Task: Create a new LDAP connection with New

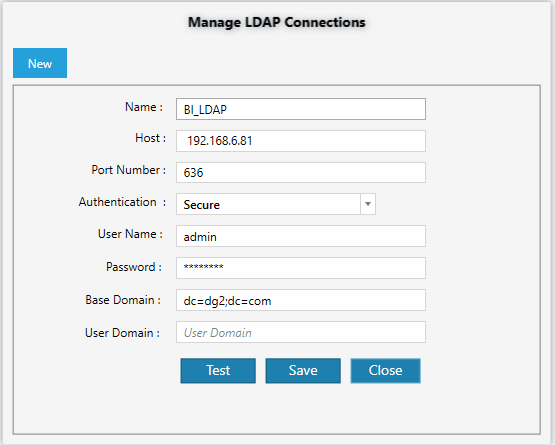Action: (40, 63)
